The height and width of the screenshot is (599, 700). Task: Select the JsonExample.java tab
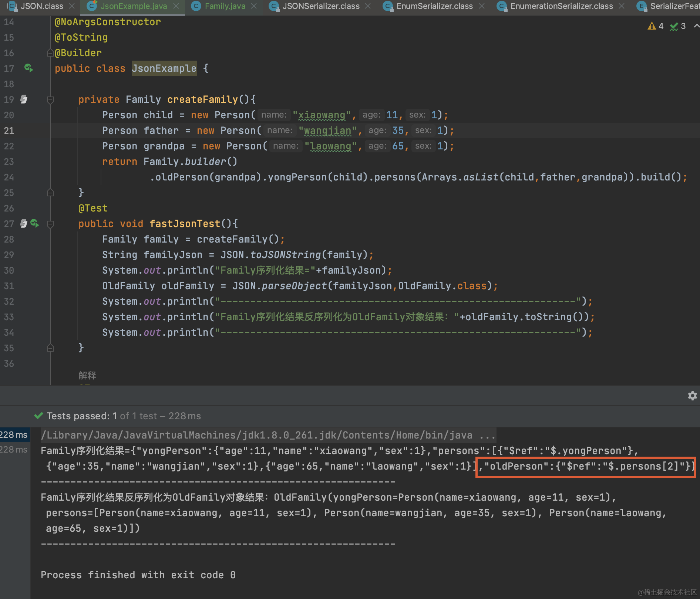134,6
